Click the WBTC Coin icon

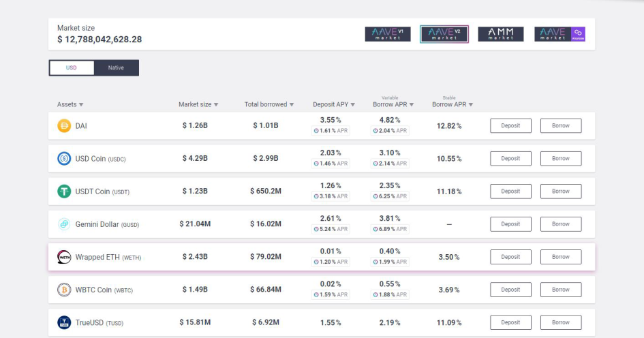click(64, 290)
